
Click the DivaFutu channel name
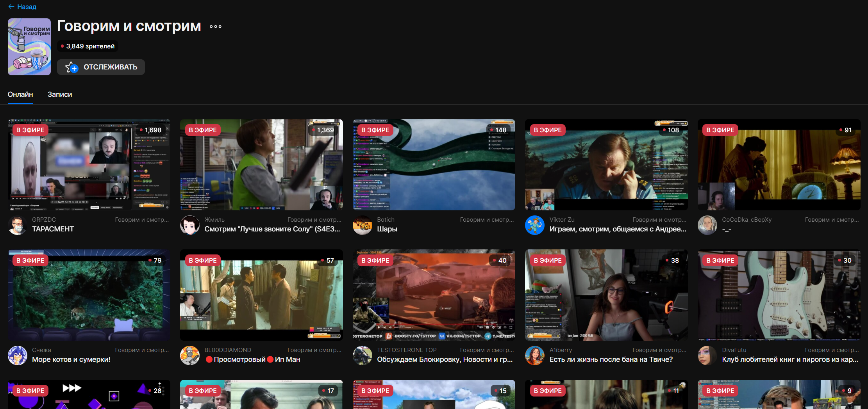(734, 350)
